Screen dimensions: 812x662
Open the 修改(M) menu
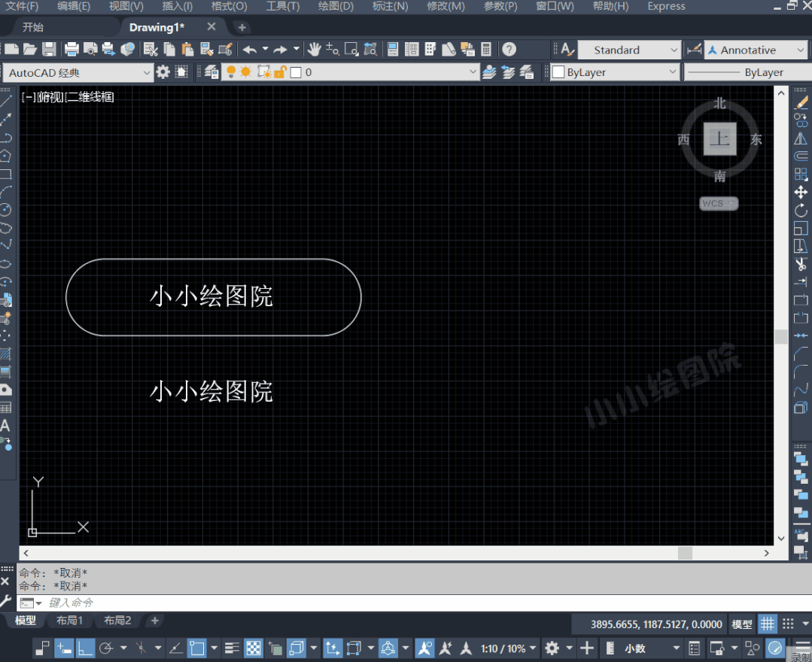click(x=446, y=6)
